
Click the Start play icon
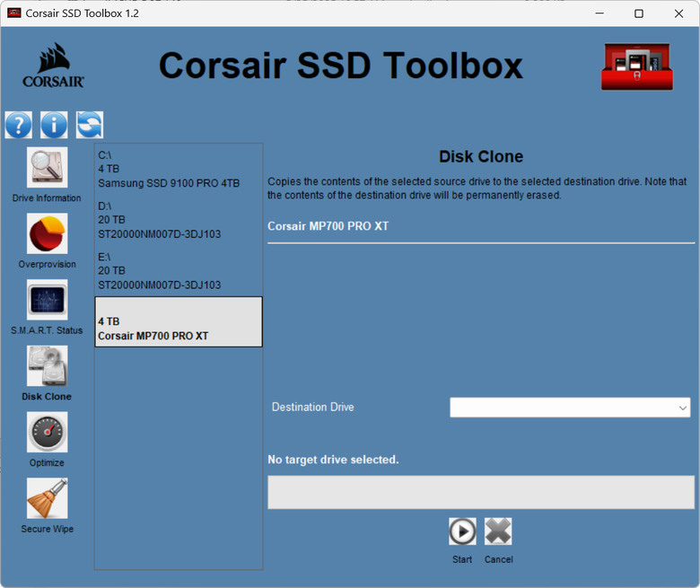[462, 531]
